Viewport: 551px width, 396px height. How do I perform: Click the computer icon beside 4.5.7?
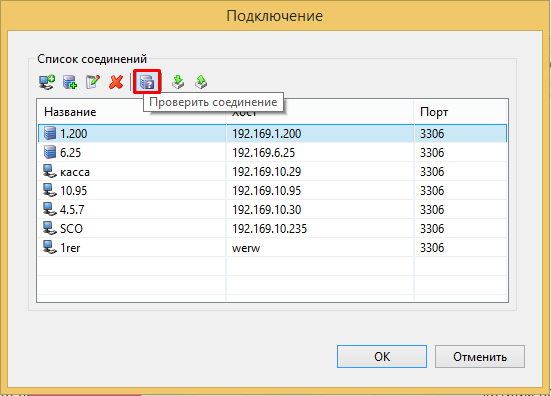(50, 209)
